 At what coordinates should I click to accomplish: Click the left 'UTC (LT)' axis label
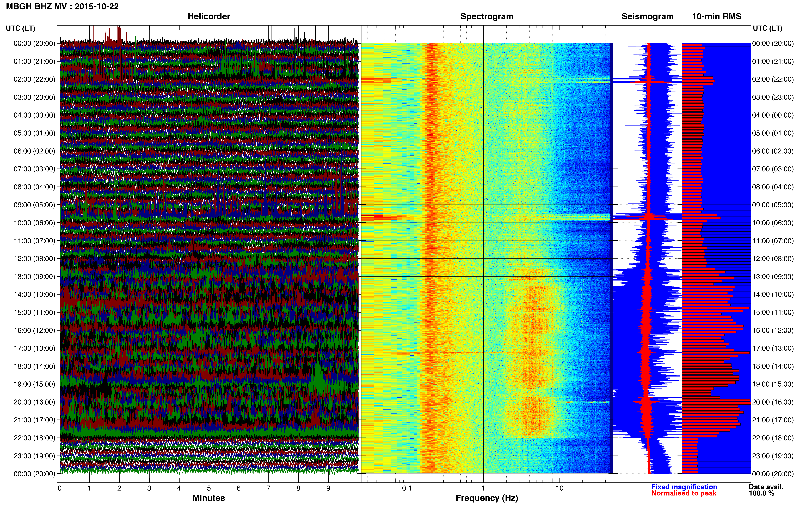click(21, 28)
